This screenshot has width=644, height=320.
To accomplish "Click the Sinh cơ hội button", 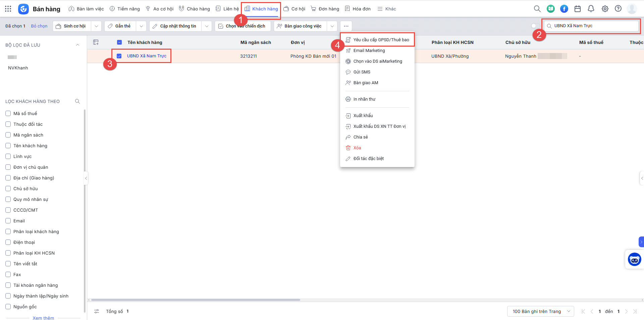I will 72,26.
